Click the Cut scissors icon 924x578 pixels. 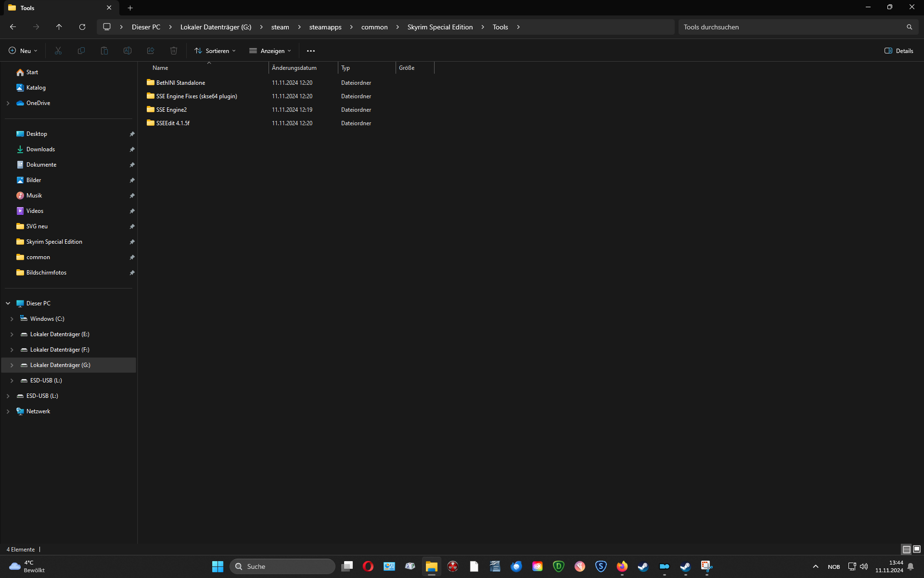58,51
